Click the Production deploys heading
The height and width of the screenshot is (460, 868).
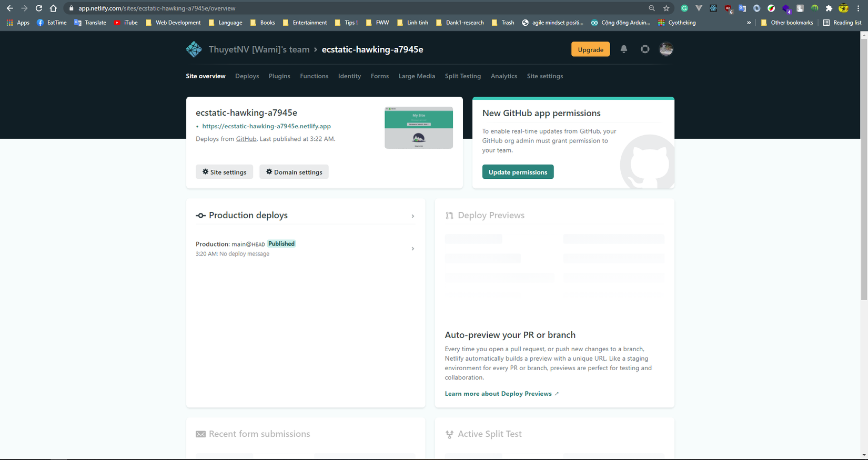pos(248,216)
